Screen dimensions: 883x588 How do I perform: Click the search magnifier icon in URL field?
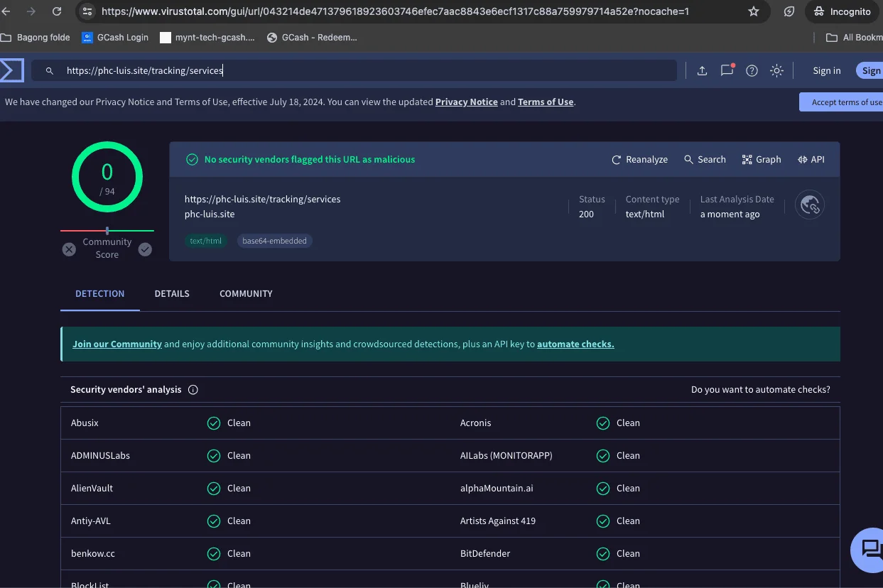click(50, 71)
